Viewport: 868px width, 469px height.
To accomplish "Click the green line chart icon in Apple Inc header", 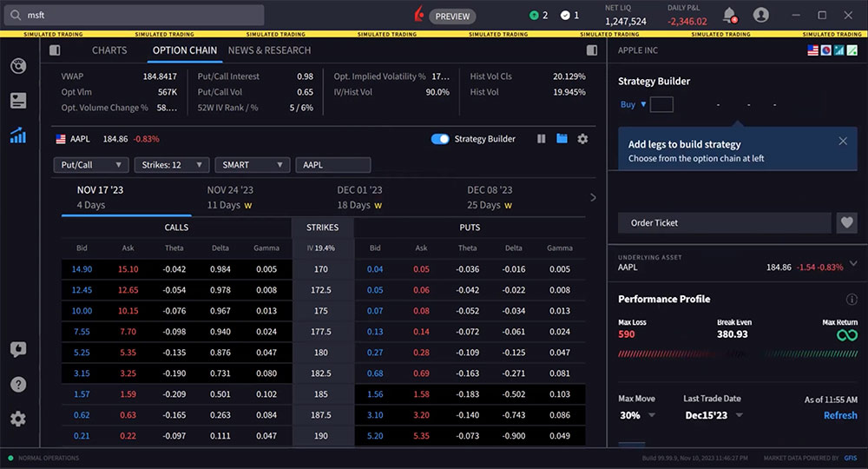I will click(852, 50).
